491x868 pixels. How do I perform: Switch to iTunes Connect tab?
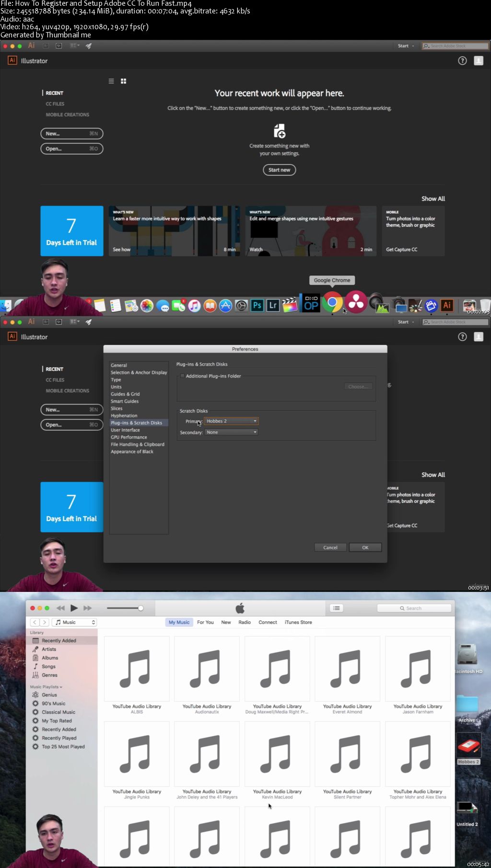pos(268,622)
